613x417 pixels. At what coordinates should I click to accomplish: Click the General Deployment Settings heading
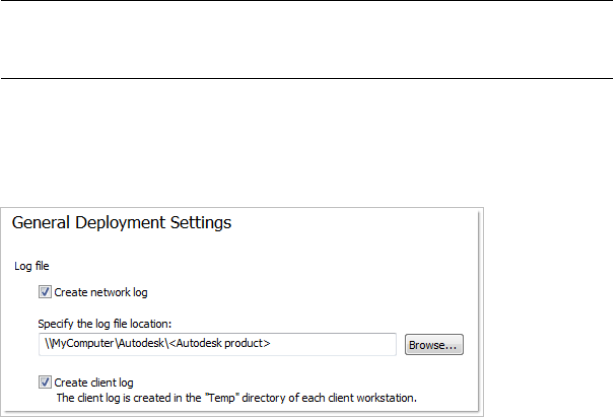point(121,223)
